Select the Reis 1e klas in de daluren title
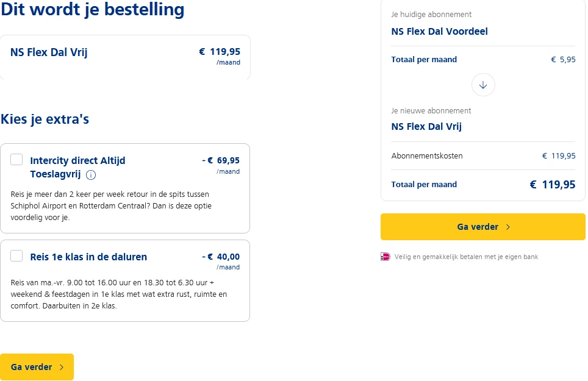 [88, 257]
